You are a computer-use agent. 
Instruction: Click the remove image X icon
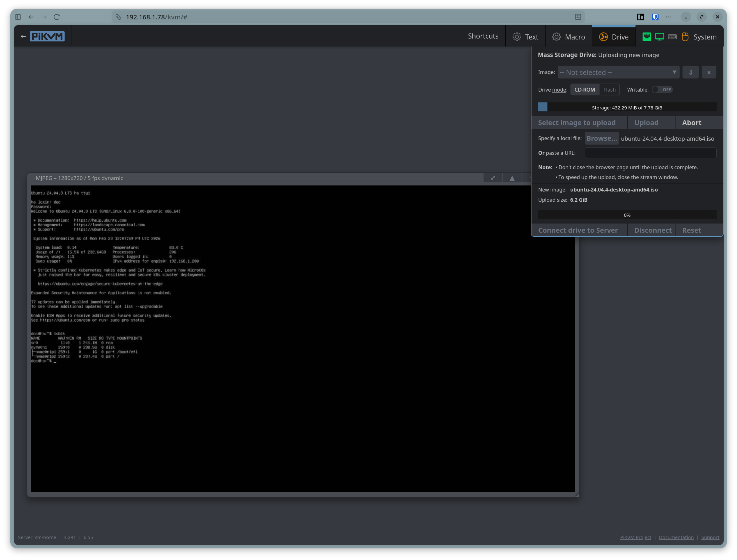[x=709, y=72]
